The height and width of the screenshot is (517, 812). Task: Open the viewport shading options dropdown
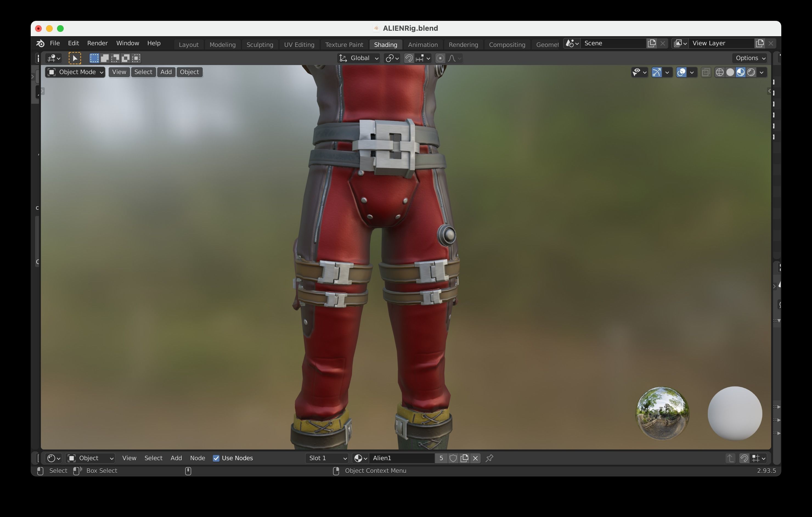click(x=762, y=72)
